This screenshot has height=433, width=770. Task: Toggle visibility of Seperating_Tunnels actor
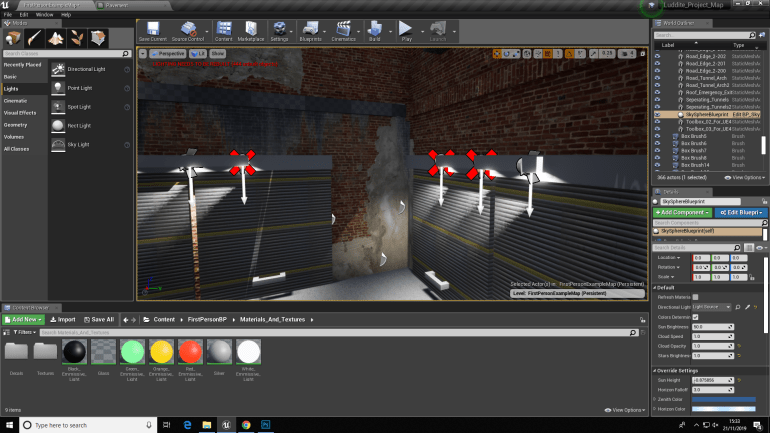[657, 100]
